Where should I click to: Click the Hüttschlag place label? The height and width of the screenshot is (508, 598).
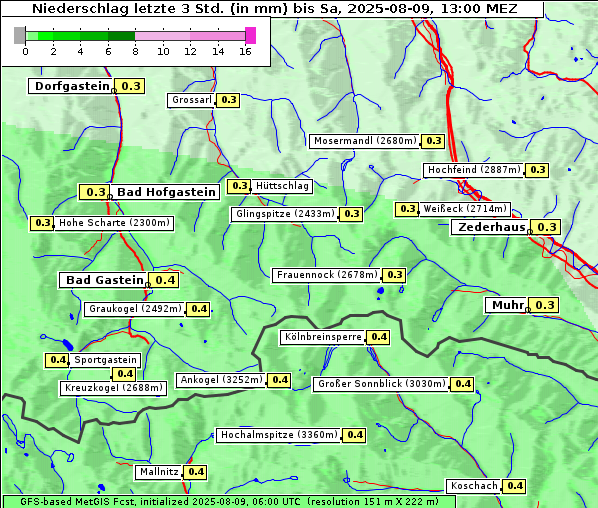282,186
